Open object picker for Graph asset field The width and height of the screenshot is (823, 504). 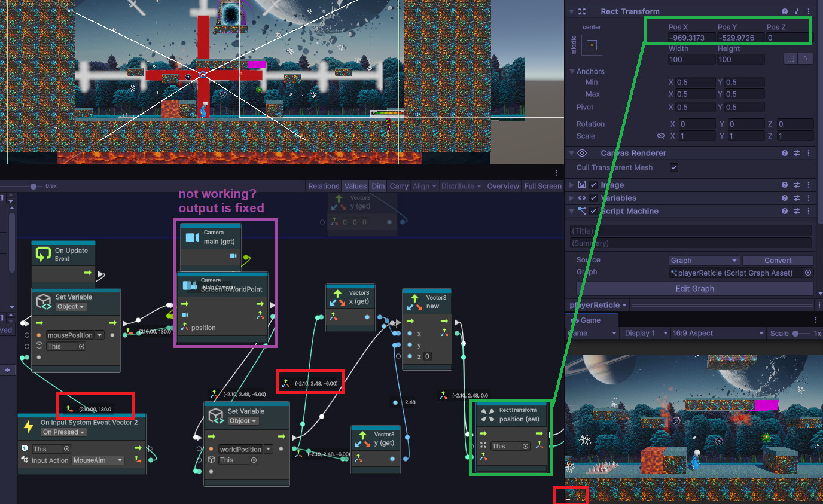click(808, 273)
